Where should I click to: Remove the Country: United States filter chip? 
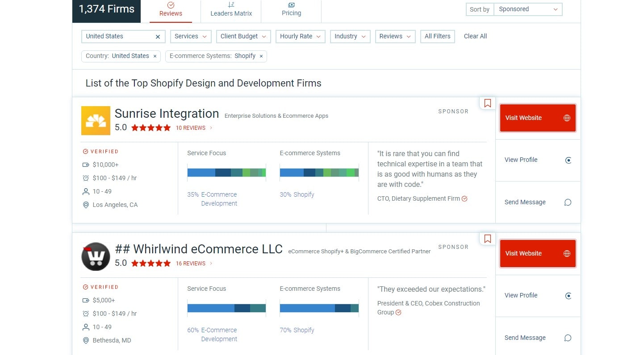155,56
